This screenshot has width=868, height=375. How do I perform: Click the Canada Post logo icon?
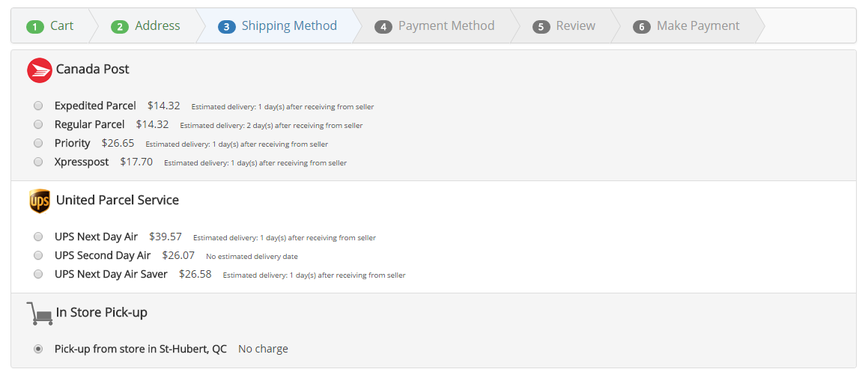click(39, 70)
